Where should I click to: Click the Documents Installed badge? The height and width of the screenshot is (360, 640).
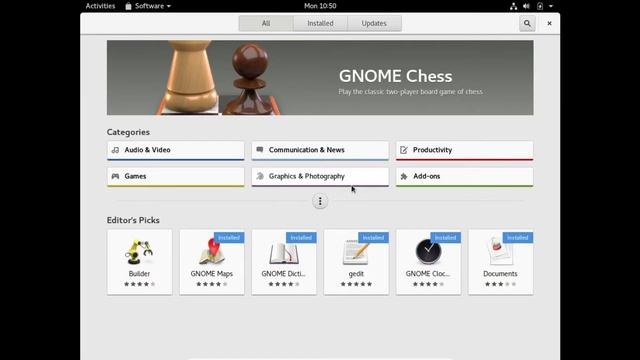pyautogui.click(x=518, y=238)
